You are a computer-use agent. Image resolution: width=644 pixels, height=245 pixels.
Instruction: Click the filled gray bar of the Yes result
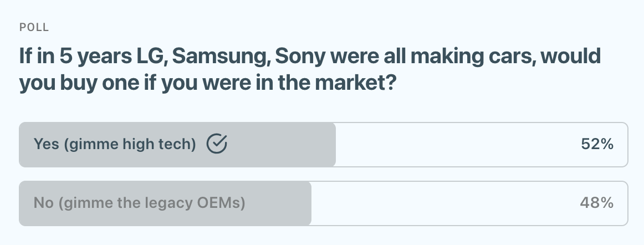277,145
